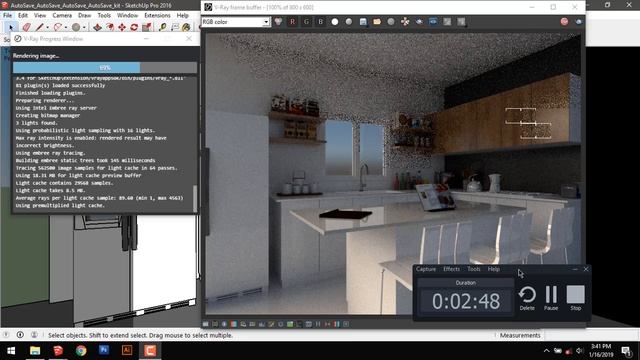Choose the Line pencil tool
Viewport: 640px width, 360px height.
[x=39, y=27]
